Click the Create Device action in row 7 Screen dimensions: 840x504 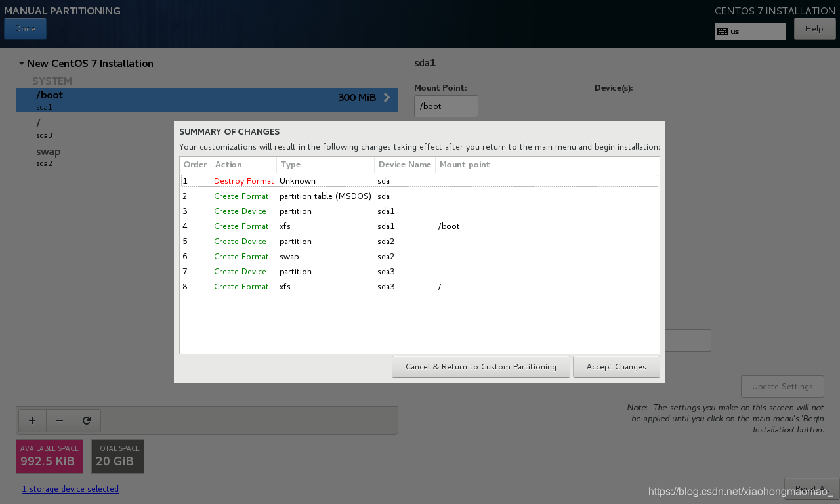click(x=240, y=272)
